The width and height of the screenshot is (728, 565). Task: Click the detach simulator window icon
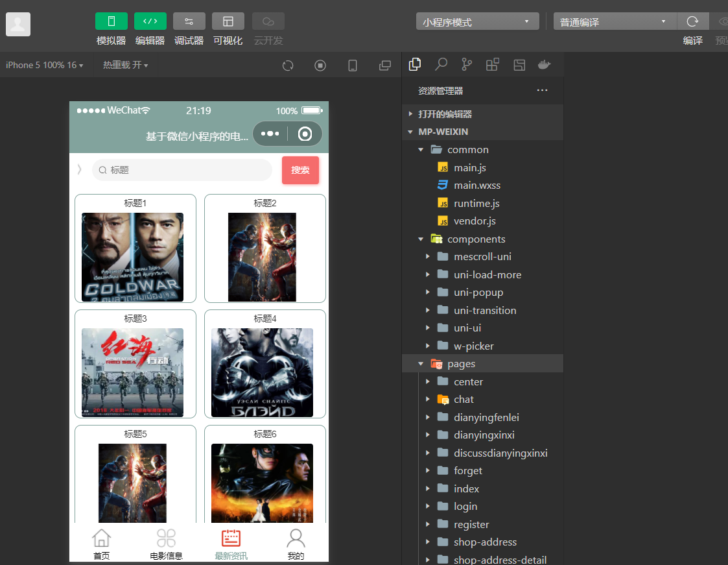pos(385,66)
